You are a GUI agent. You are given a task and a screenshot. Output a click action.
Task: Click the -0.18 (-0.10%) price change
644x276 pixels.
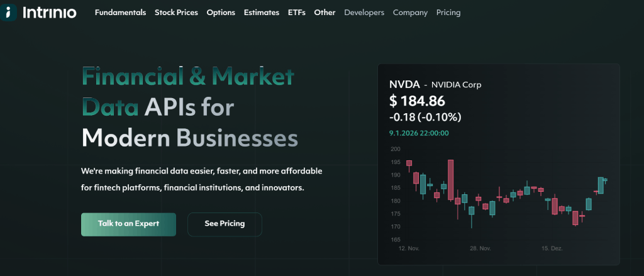click(x=425, y=117)
